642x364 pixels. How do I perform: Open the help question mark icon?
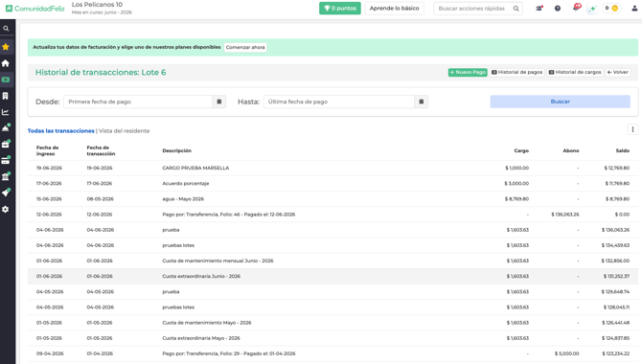click(558, 9)
